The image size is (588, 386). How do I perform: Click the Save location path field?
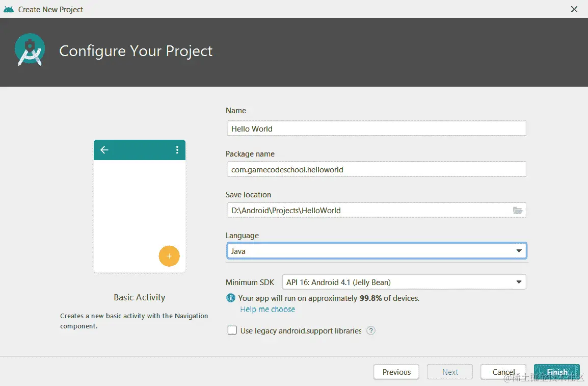369,210
